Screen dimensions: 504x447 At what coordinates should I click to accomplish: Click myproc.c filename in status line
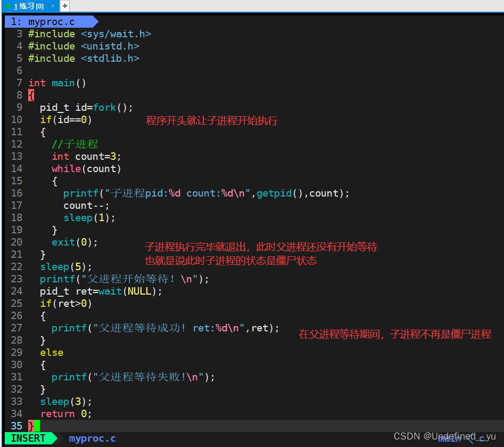tap(92, 438)
